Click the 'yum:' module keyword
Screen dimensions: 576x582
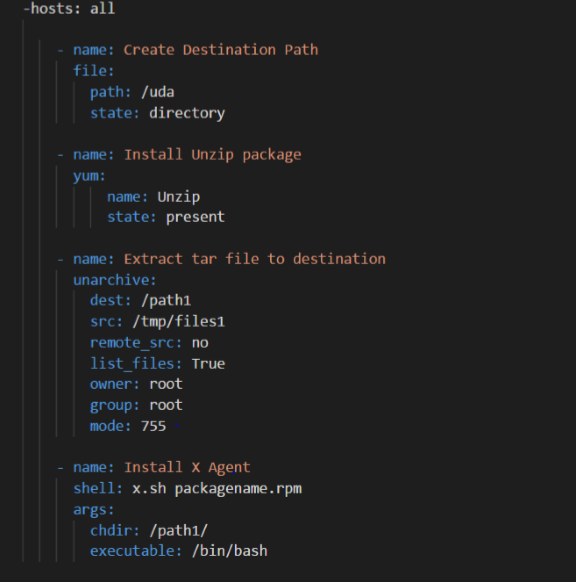(89, 176)
